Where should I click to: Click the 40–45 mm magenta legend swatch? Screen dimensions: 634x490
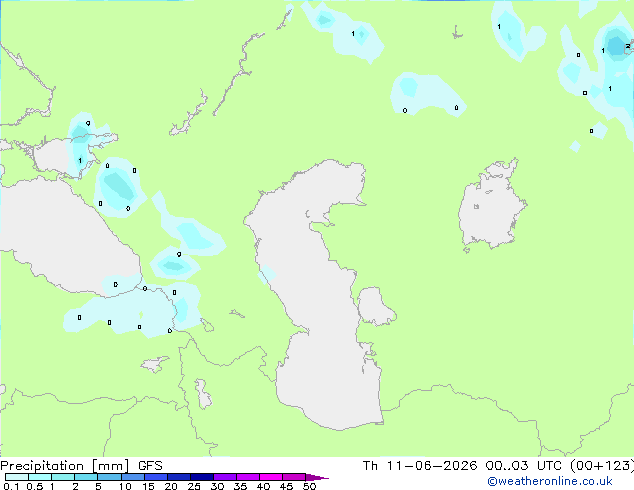click(271, 477)
